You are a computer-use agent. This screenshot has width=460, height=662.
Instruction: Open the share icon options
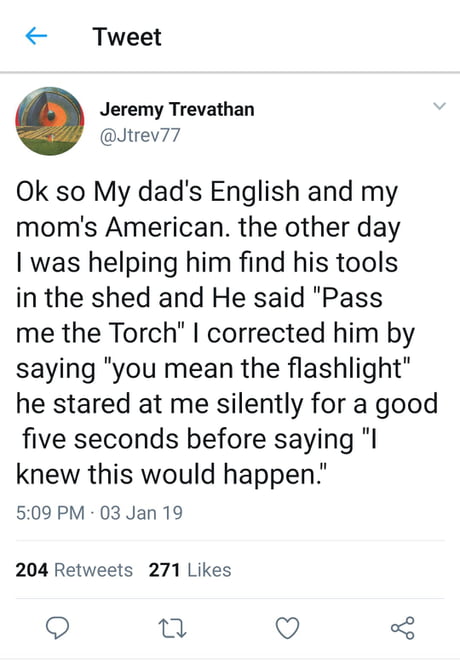click(x=403, y=628)
